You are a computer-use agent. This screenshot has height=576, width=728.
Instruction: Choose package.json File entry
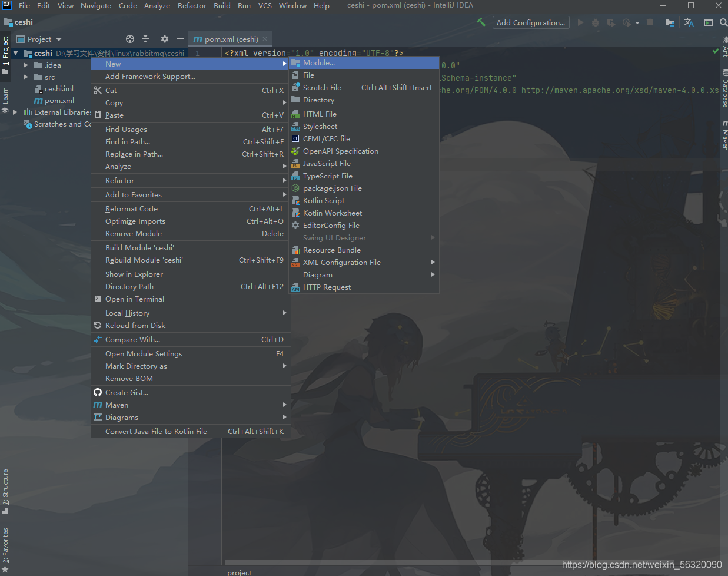(365, 188)
